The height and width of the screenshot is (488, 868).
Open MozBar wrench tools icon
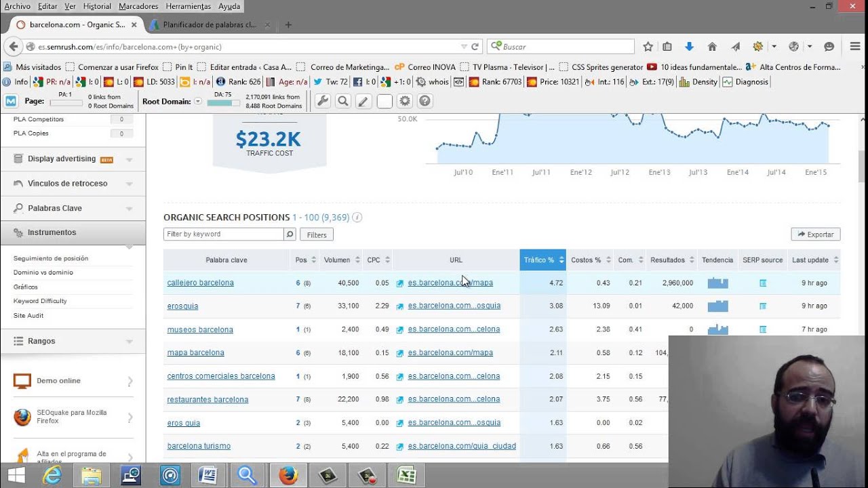[x=323, y=101]
